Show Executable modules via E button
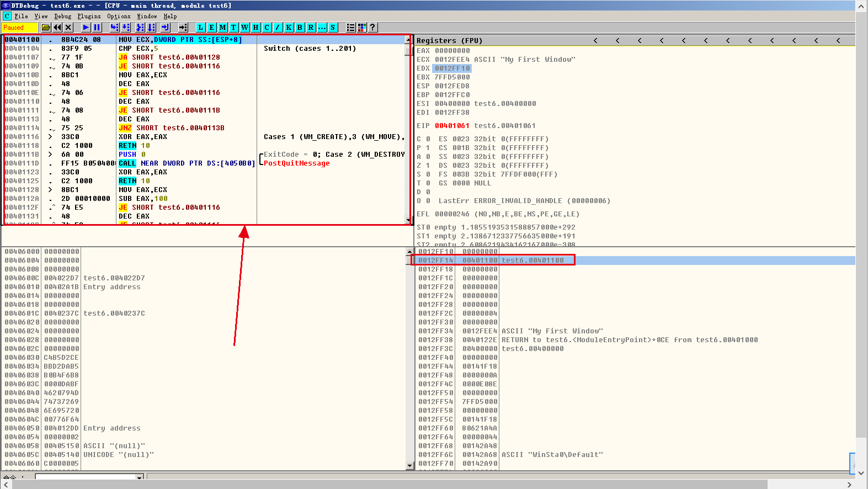The height and width of the screenshot is (489, 868). (211, 27)
